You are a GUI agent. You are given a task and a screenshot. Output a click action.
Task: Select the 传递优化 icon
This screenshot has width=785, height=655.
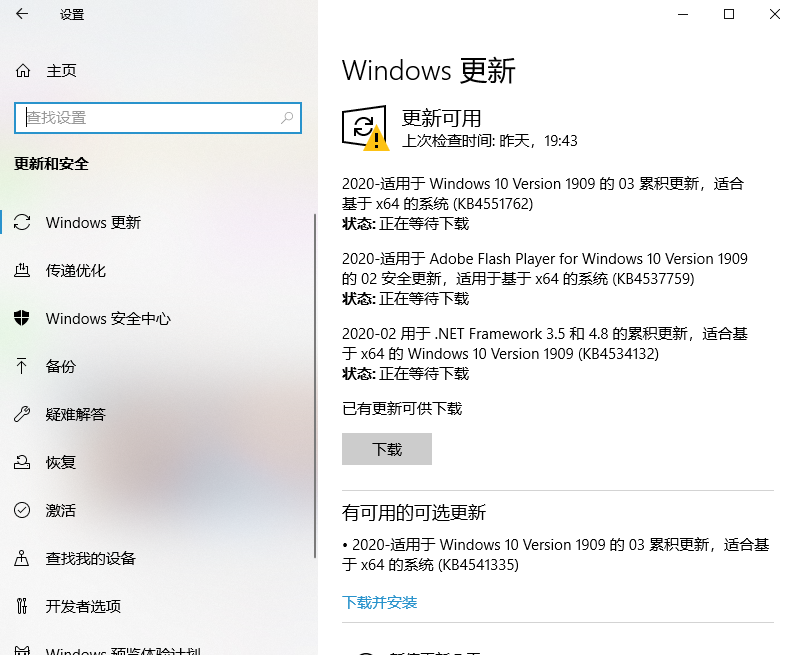coord(22,270)
